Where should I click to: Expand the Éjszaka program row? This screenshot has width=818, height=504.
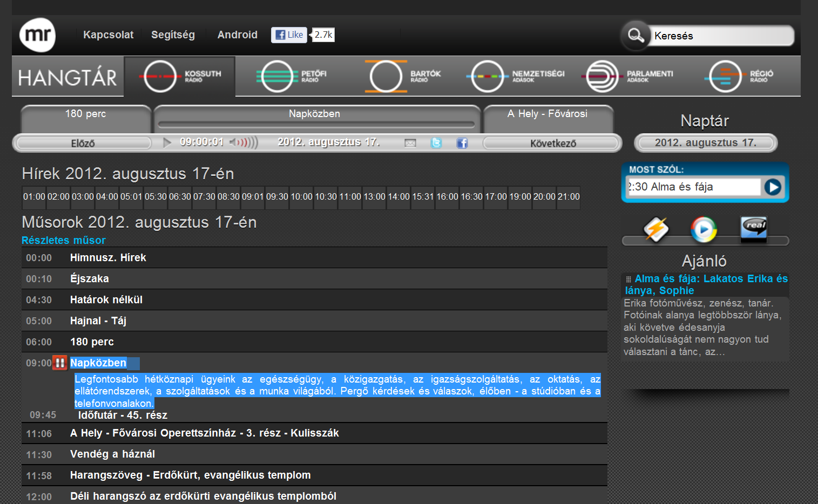click(x=90, y=279)
